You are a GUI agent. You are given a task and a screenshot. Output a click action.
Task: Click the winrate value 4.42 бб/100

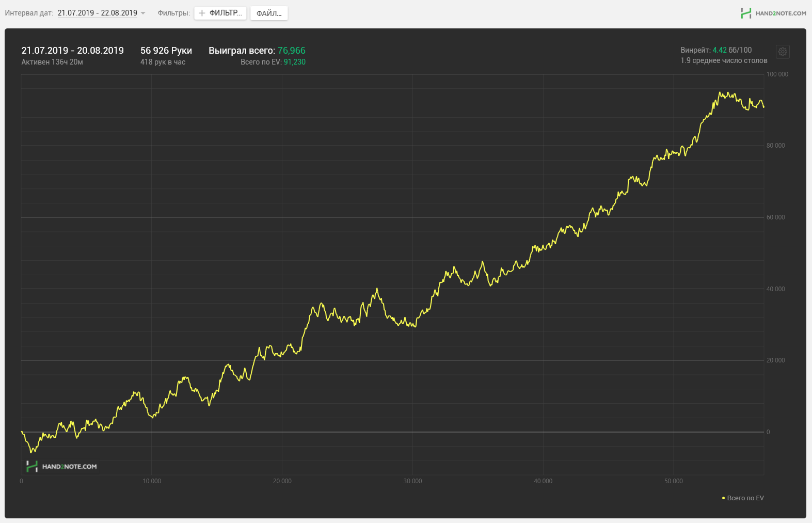click(732, 50)
